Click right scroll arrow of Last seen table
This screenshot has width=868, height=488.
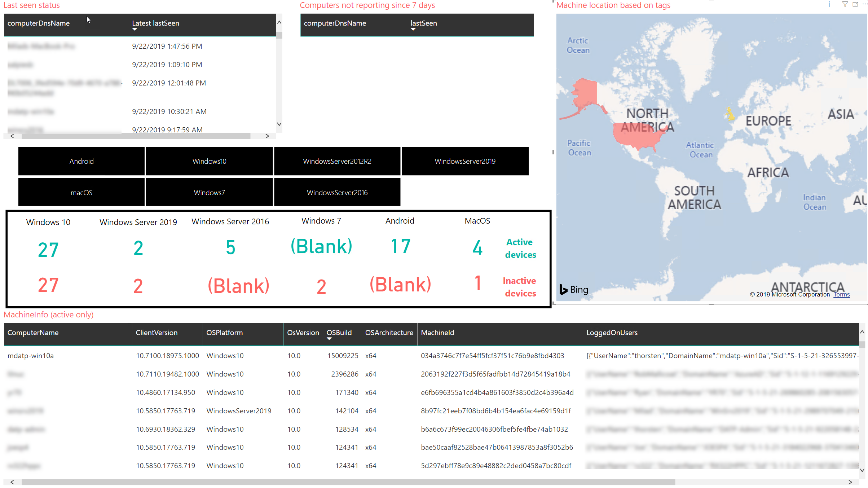point(267,136)
